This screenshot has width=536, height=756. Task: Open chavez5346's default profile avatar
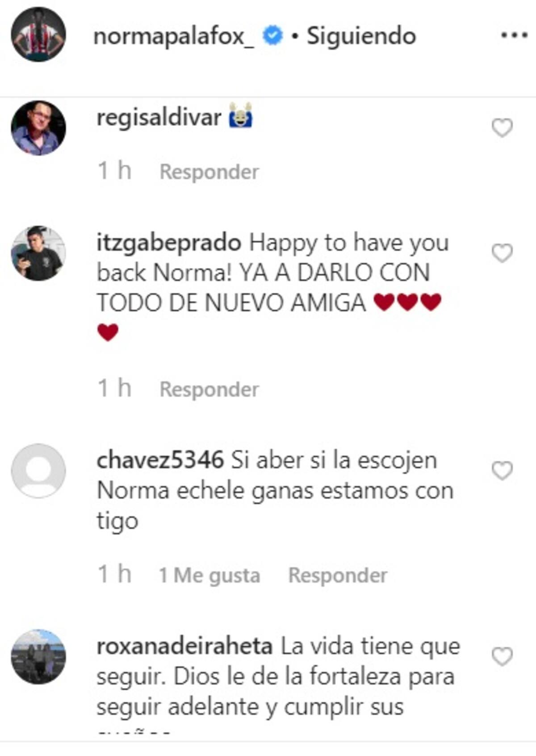(x=38, y=471)
